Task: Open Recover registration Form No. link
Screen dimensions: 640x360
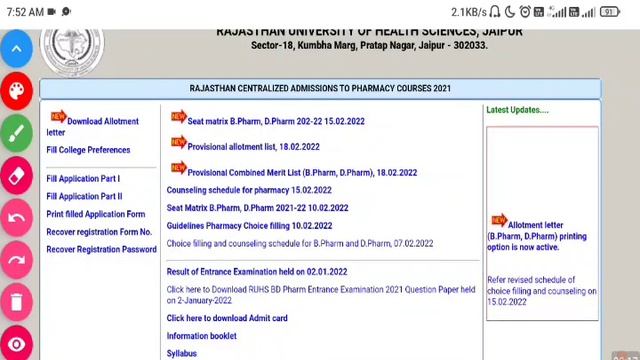Action: (x=99, y=232)
